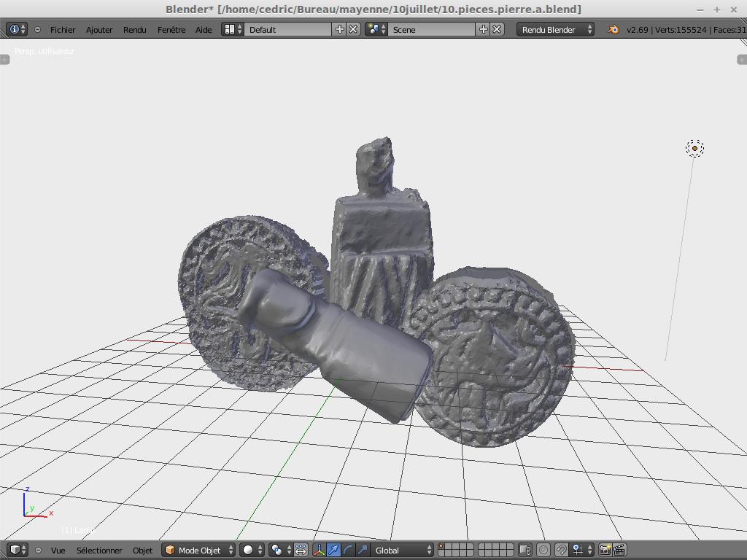This screenshot has height=560, width=747.
Task: Click the lock camera to layers icon
Action: click(525, 550)
